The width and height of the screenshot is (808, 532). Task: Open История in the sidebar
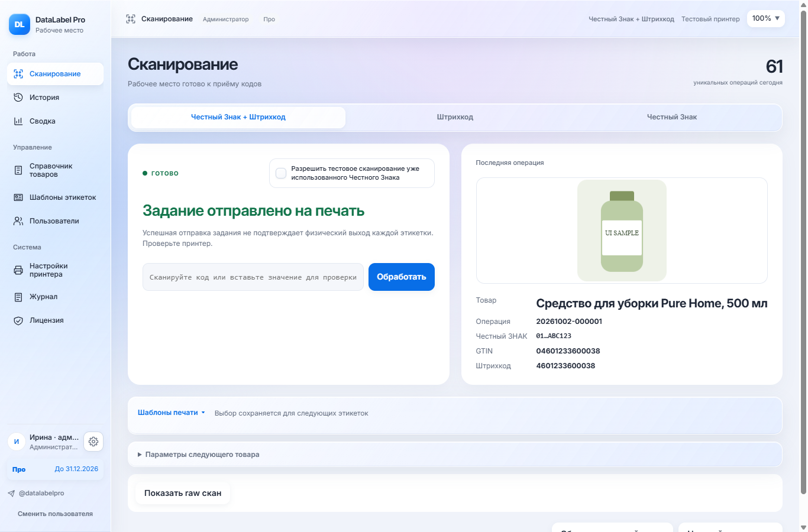click(x=56, y=98)
